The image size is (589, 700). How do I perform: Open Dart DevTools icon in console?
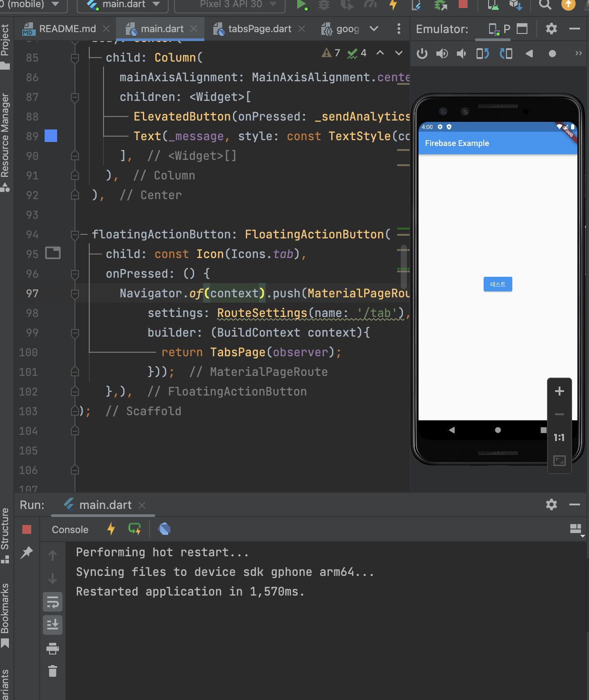[164, 529]
